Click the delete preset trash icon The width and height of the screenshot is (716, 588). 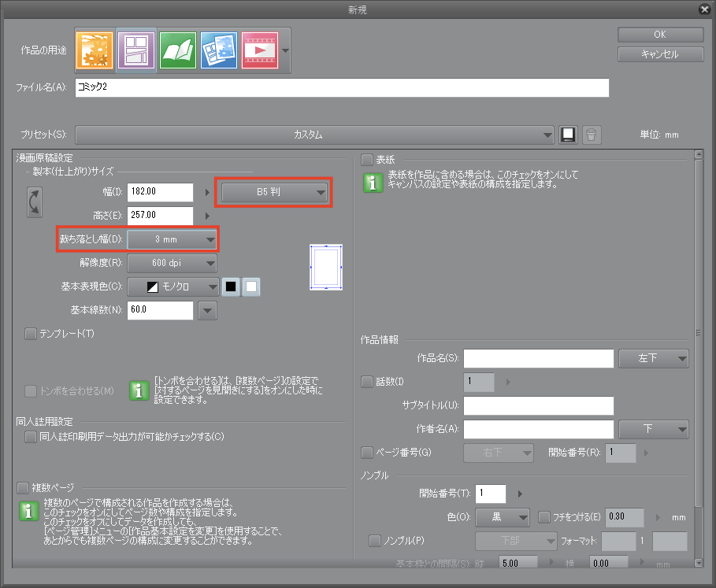[x=592, y=135]
